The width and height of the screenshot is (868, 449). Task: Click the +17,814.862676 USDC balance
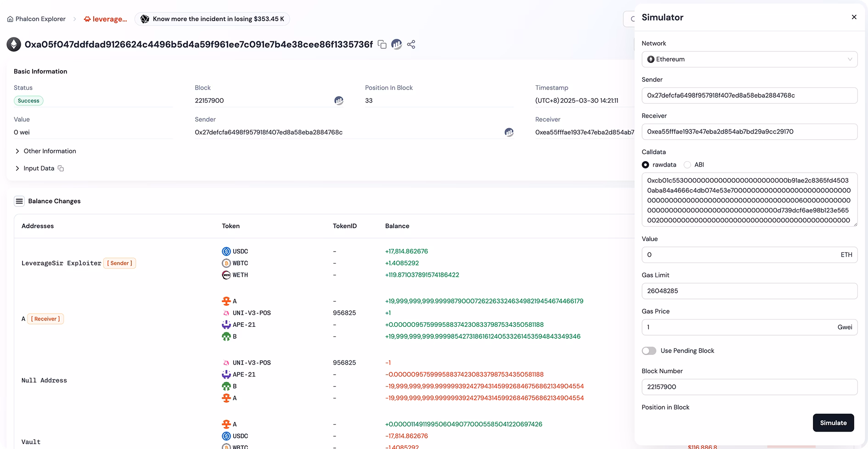pyautogui.click(x=406, y=251)
